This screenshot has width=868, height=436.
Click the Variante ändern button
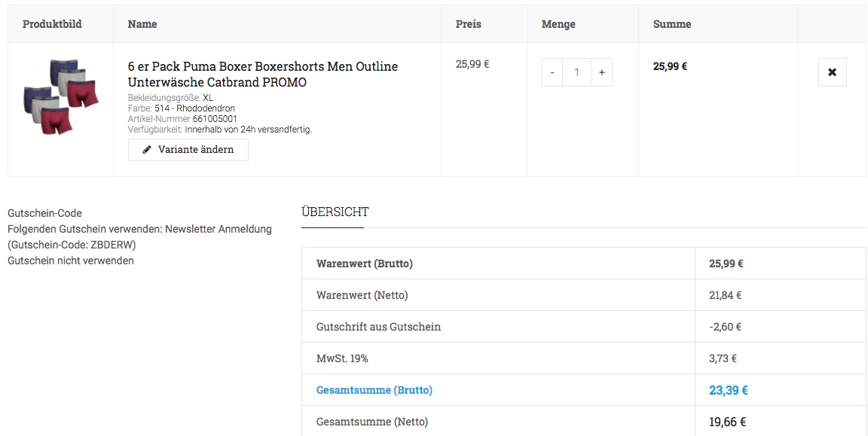(x=188, y=149)
